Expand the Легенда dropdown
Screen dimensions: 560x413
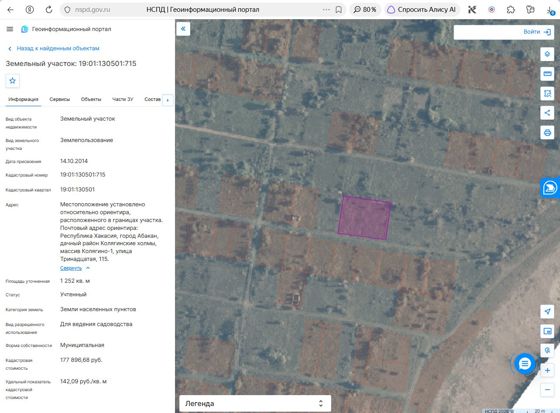[x=255, y=404]
